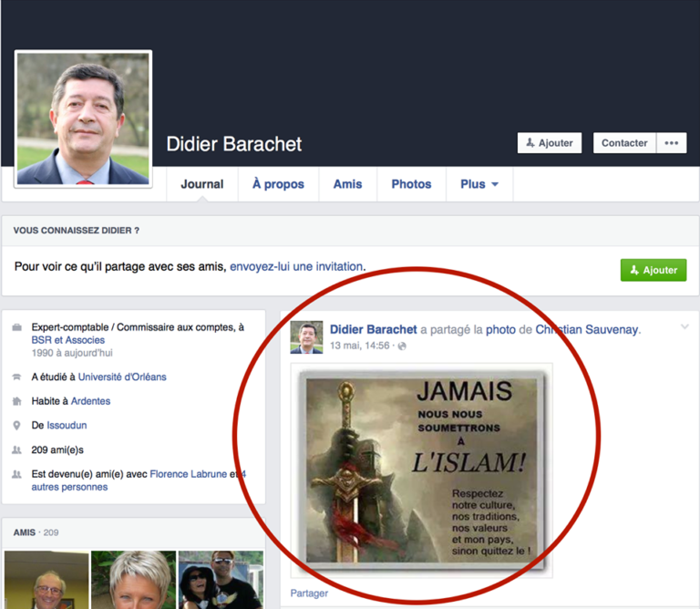Click the location pin icon beside De Issoudun
Screen dimensions: 700x609
click(x=17, y=425)
